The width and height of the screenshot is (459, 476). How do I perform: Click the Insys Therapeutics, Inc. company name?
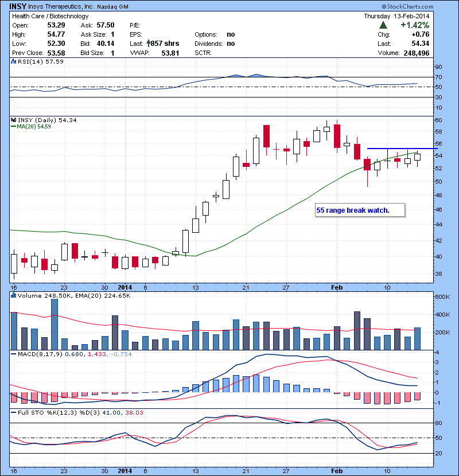click(61, 6)
